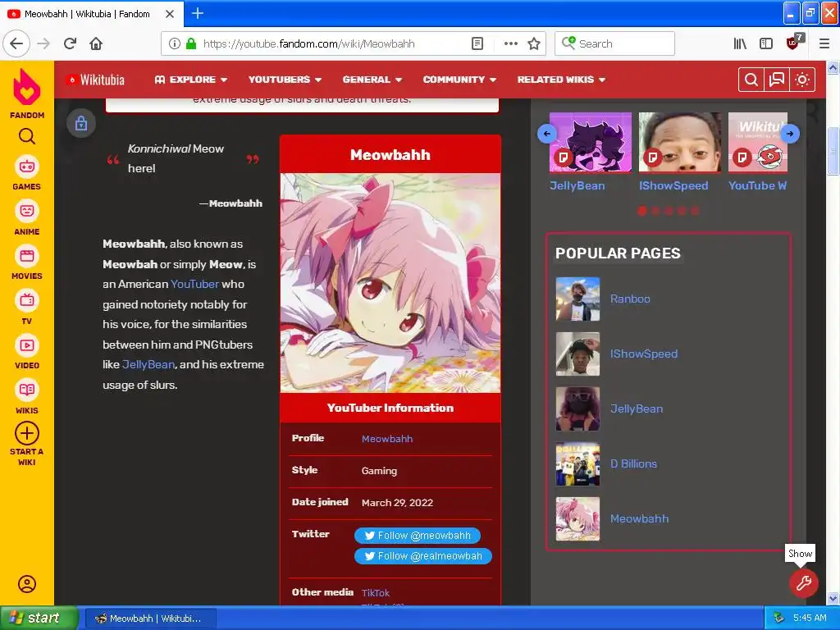Image resolution: width=840 pixels, height=630 pixels.
Task: Click the Wikitubia wiki logo link
Action: 95,80
